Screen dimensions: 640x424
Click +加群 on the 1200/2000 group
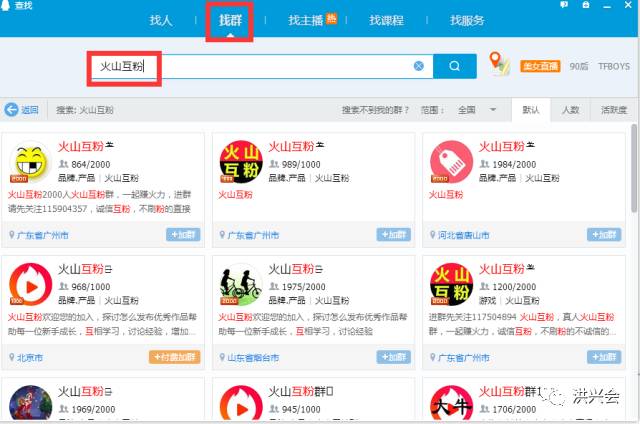(604, 357)
